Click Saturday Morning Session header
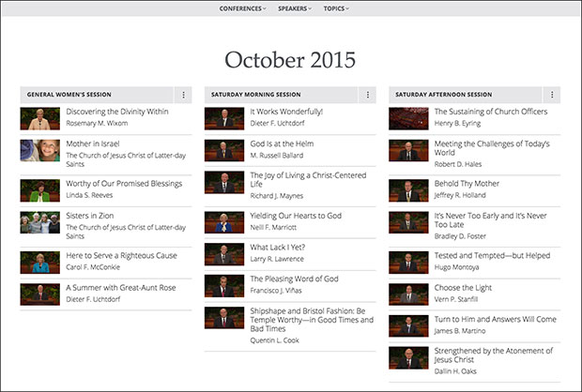Image resolution: width=582 pixels, height=392 pixels. point(255,95)
